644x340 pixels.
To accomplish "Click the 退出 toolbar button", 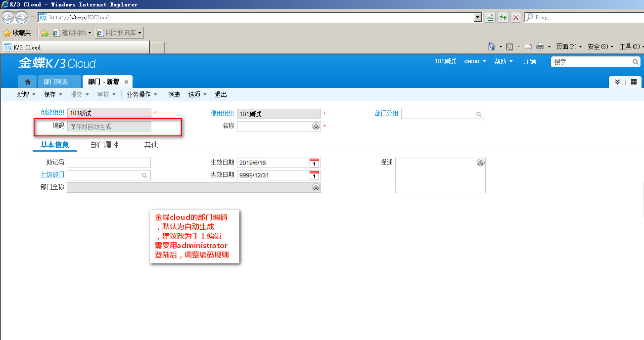I will [x=221, y=94].
